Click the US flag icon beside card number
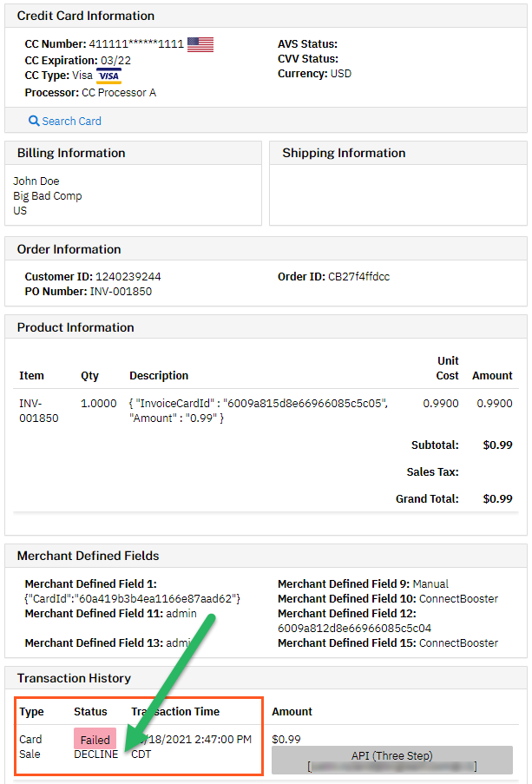The width and height of the screenshot is (532, 784). click(200, 44)
